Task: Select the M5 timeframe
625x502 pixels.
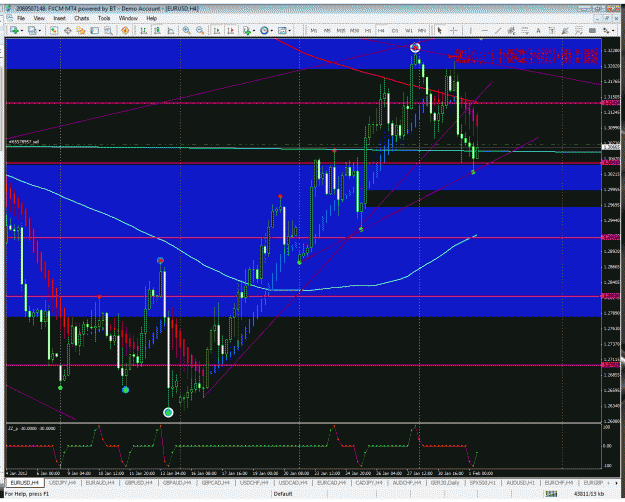Action: click(x=327, y=31)
